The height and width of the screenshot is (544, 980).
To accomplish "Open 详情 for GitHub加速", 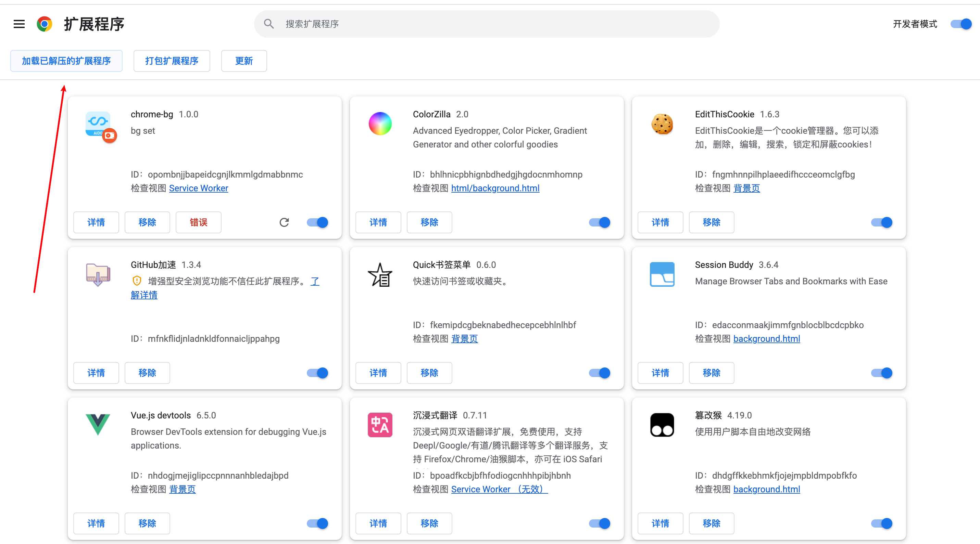I will click(96, 373).
